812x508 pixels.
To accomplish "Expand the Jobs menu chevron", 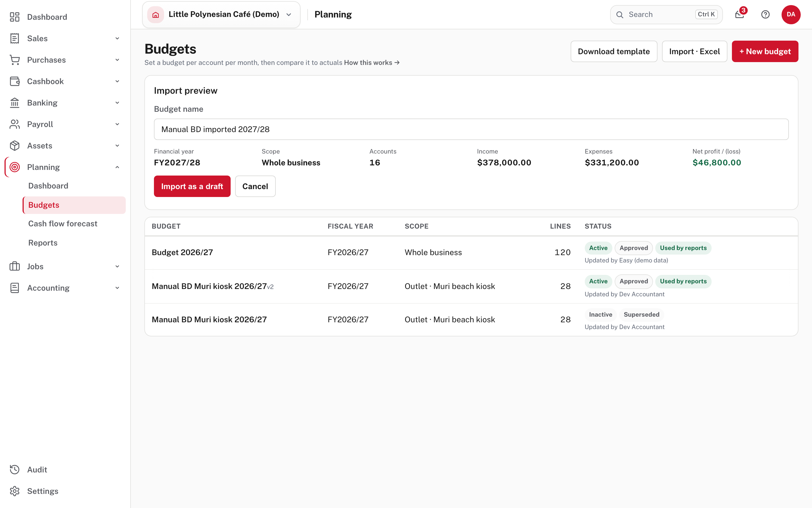I will coord(118,266).
